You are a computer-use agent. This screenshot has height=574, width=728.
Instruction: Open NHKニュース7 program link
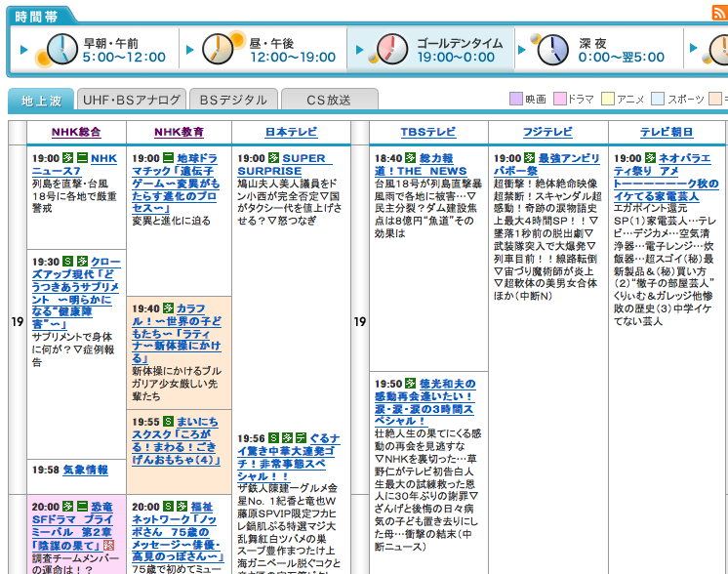74,164
